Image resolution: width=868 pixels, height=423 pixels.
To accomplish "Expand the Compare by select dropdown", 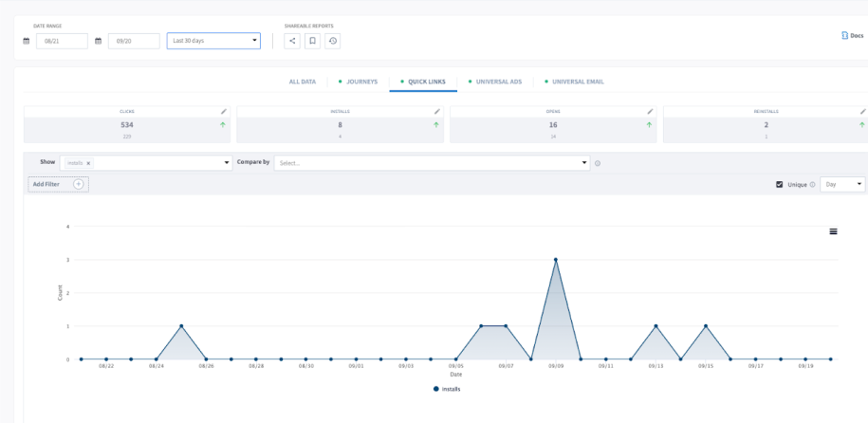I will [432, 163].
